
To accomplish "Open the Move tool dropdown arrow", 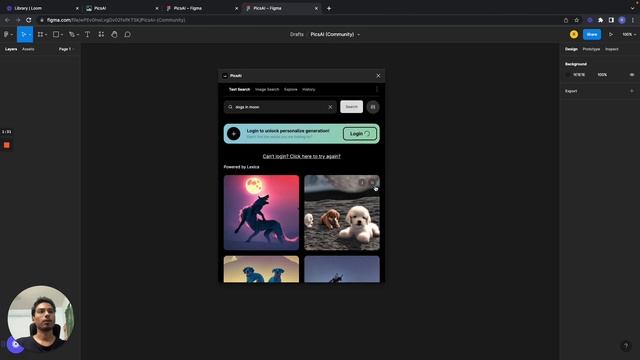I will point(30,35).
